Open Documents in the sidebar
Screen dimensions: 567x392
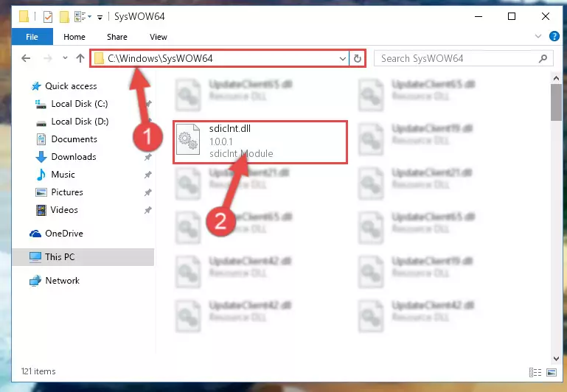click(74, 139)
